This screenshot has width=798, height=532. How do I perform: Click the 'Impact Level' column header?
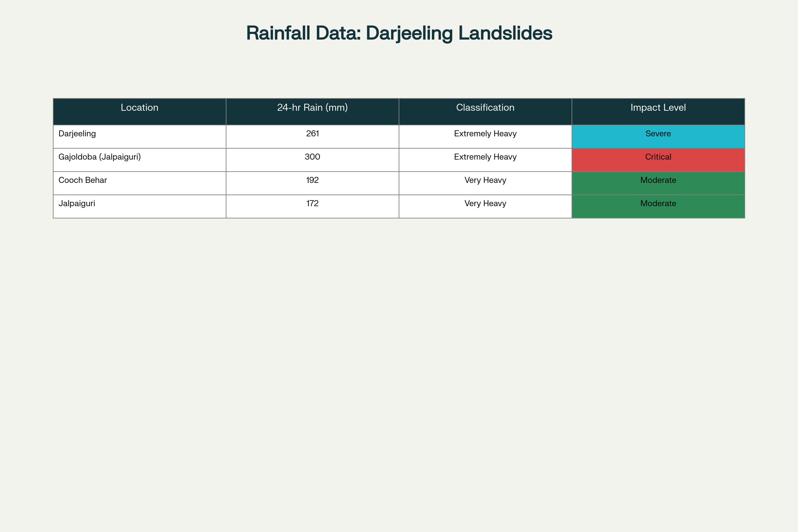[x=658, y=108]
